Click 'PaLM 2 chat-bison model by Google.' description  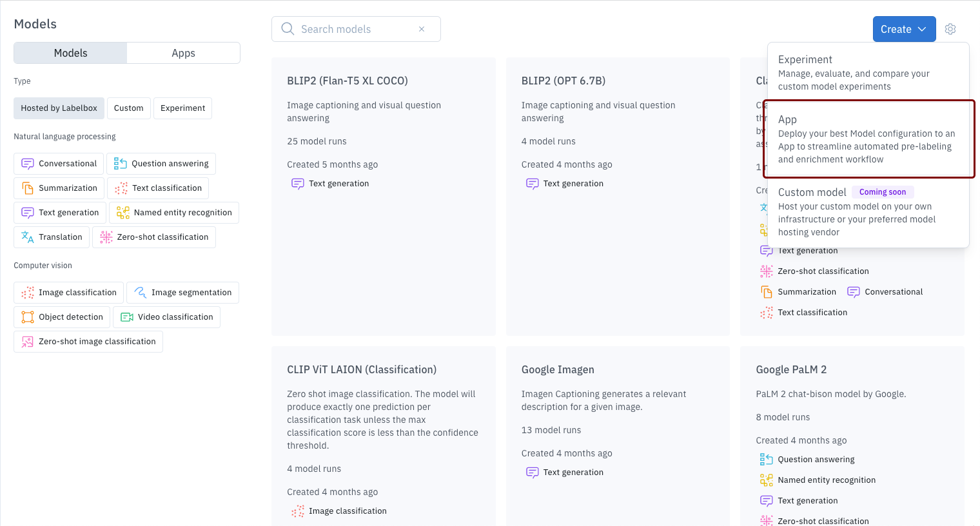(x=831, y=394)
